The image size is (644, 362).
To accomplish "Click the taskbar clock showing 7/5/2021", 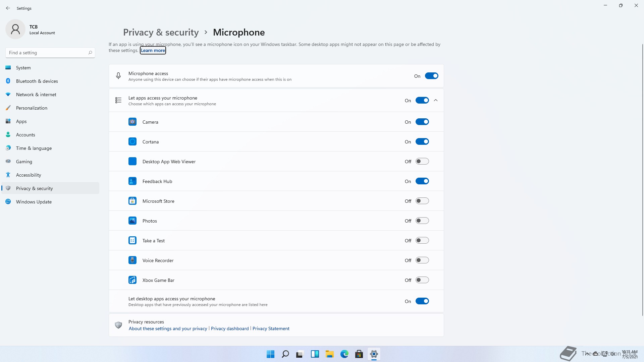I will click(x=630, y=354).
